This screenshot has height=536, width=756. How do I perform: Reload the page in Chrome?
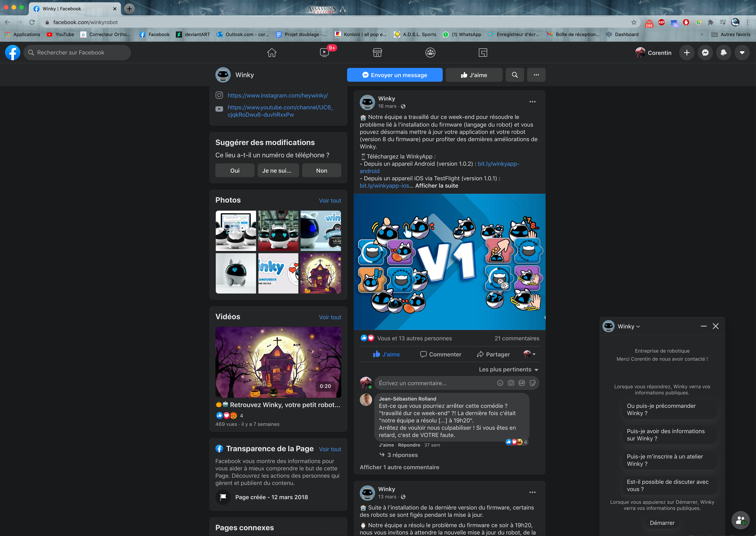[32, 22]
